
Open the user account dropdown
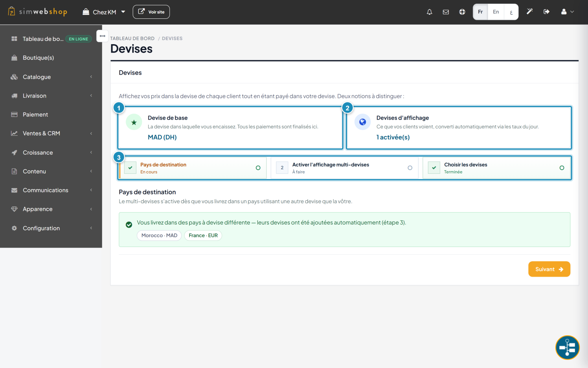[x=567, y=12]
